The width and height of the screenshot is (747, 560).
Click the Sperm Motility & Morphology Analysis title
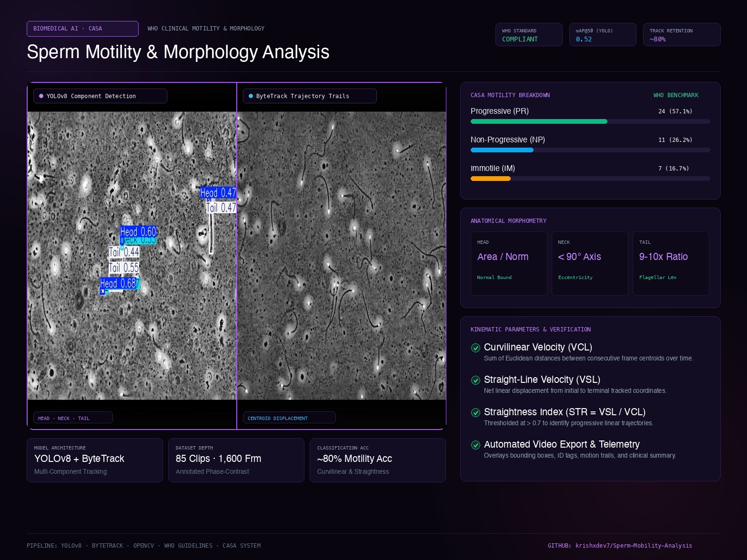click(x=178, y=52)
